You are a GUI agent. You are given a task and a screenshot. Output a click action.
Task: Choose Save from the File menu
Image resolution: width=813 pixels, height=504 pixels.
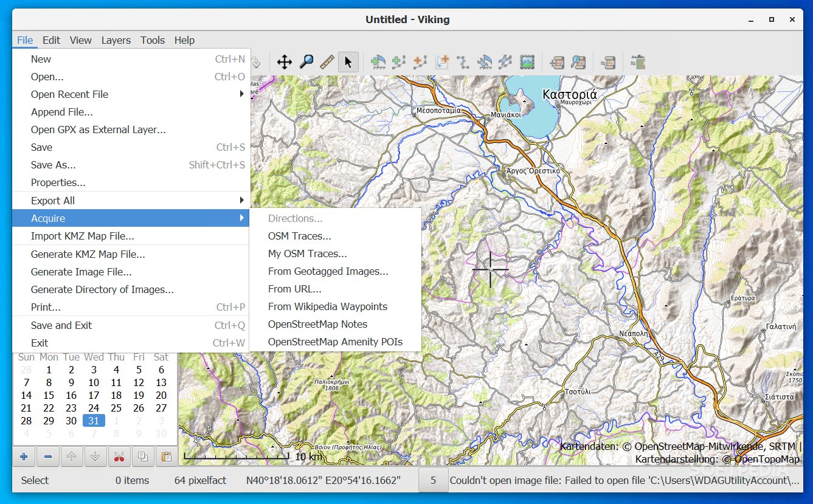pos(131,147)
